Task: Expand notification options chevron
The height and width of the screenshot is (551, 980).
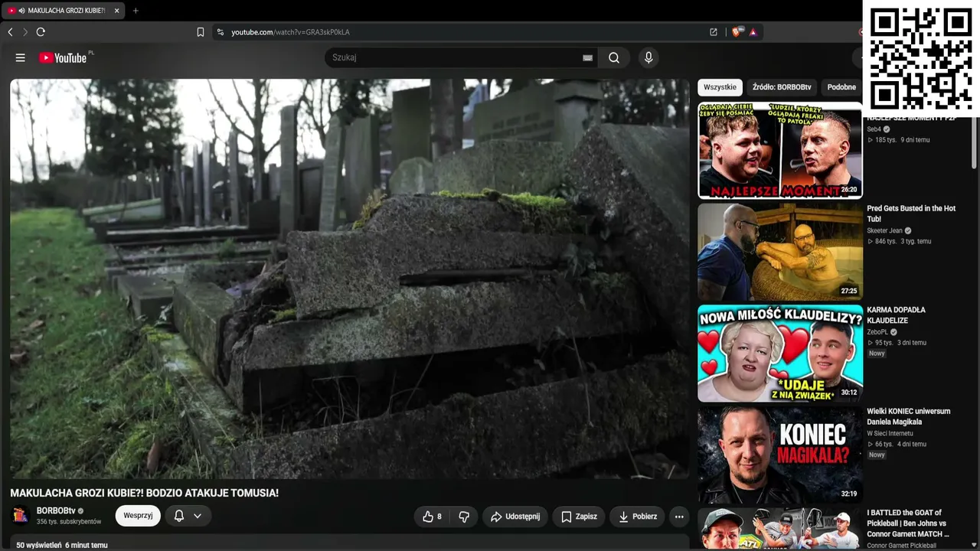Action: (198, 516)
